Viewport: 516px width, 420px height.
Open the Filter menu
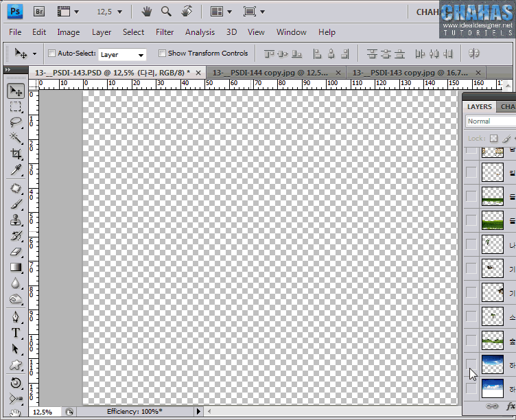click(165, 32)
